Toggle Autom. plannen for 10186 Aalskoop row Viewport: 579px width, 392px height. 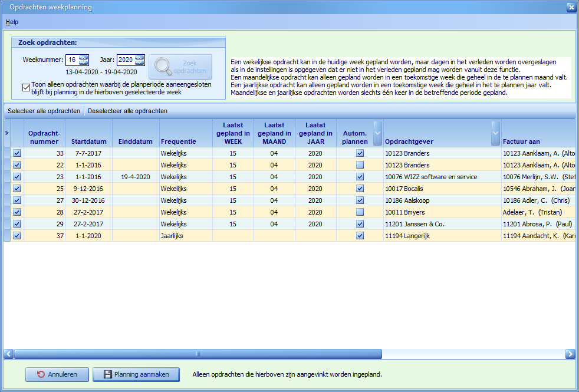click(x=360, y=200)
